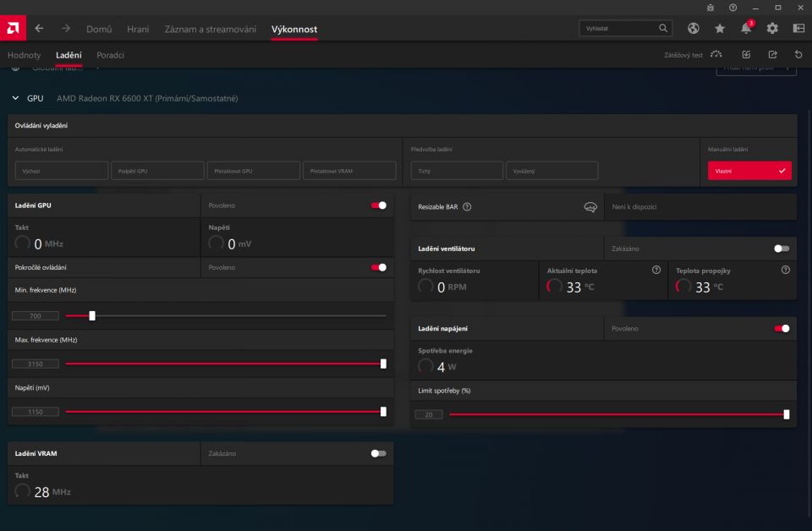Viewport: 812px width, 531px height.
Task: Select Přetaktovat GPU preset
Action: click(x=253, y=170)
